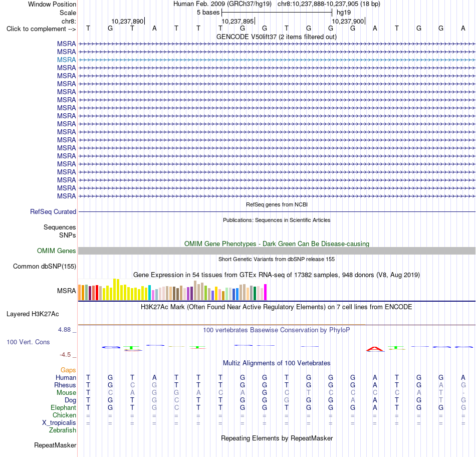Click the magenta bar in GTEx chart
Image resolution: width=476 pixels, height=457 pixels.
click(266, 292)
